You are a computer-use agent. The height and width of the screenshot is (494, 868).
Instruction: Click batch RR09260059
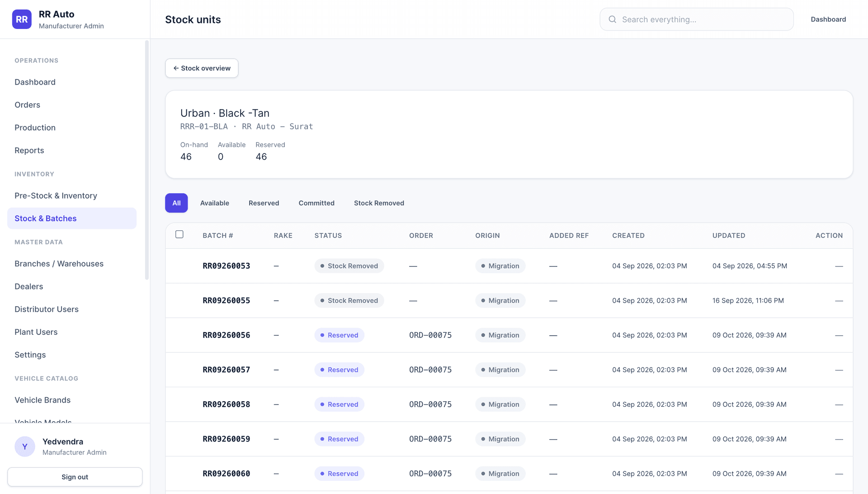[x=226, y=439]
